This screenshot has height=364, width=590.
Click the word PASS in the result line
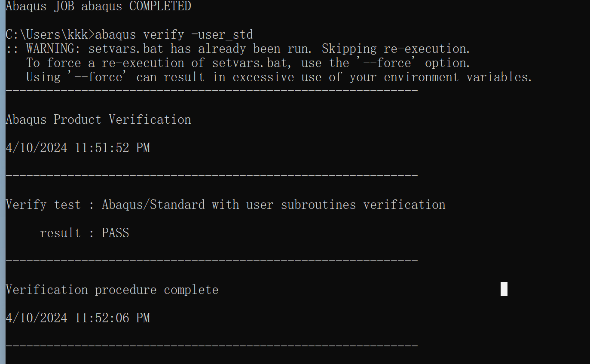pos(115,233)
